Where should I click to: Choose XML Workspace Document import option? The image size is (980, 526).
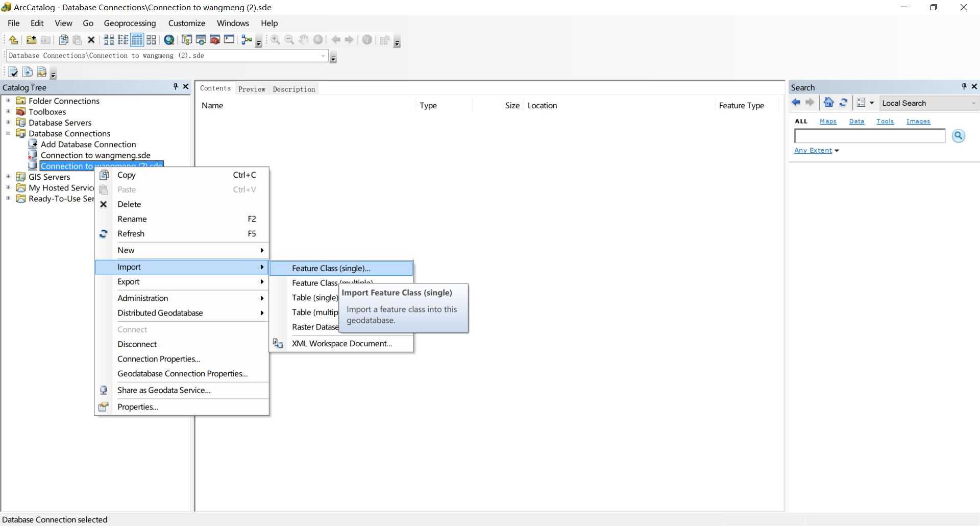341,344
